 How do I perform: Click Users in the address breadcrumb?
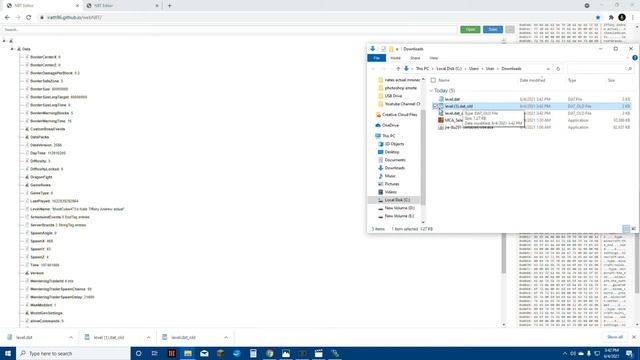(473, 69)
